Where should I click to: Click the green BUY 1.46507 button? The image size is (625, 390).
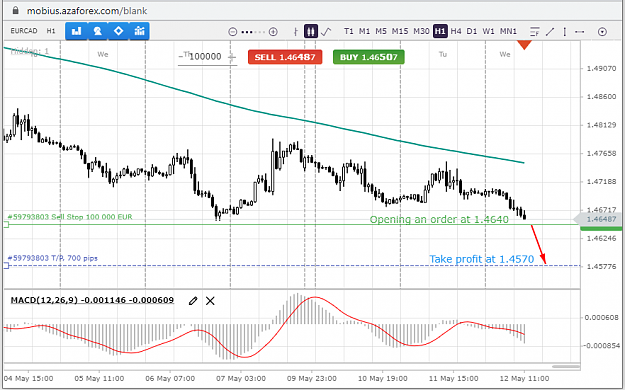point(369,57)
